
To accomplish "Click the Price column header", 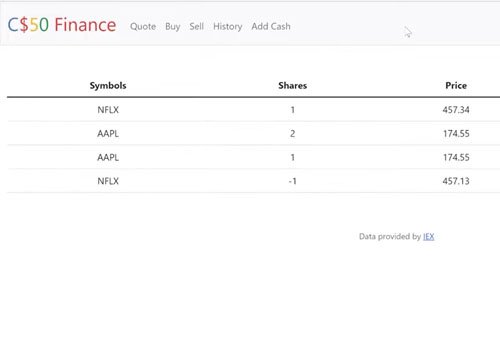I will click(x=456, y=86).
